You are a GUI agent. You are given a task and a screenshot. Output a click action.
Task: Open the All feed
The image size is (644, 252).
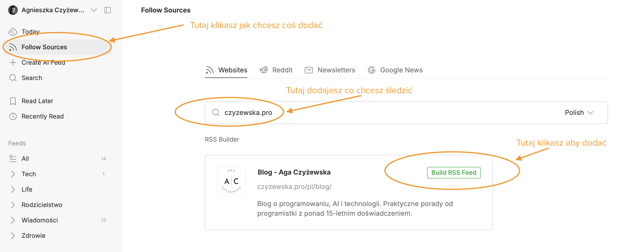(x=25, y=158)
